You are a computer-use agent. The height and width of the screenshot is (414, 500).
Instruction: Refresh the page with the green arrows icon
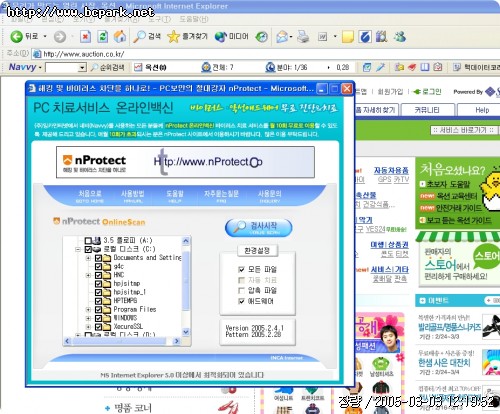tap(103, 37)
